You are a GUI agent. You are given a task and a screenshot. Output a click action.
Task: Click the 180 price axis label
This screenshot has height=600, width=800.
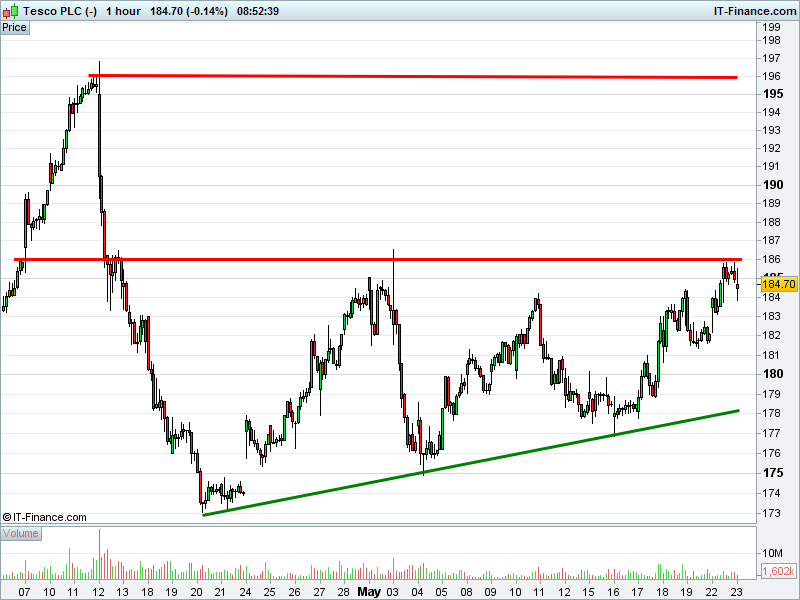[x=773, y=374]
